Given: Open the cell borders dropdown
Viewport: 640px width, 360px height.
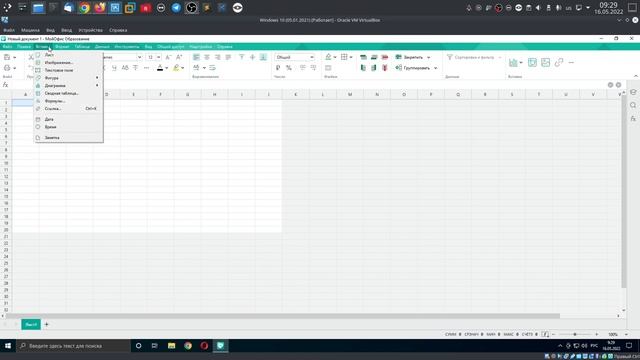Looking at the screenshot, I should (x=351, y=57).
